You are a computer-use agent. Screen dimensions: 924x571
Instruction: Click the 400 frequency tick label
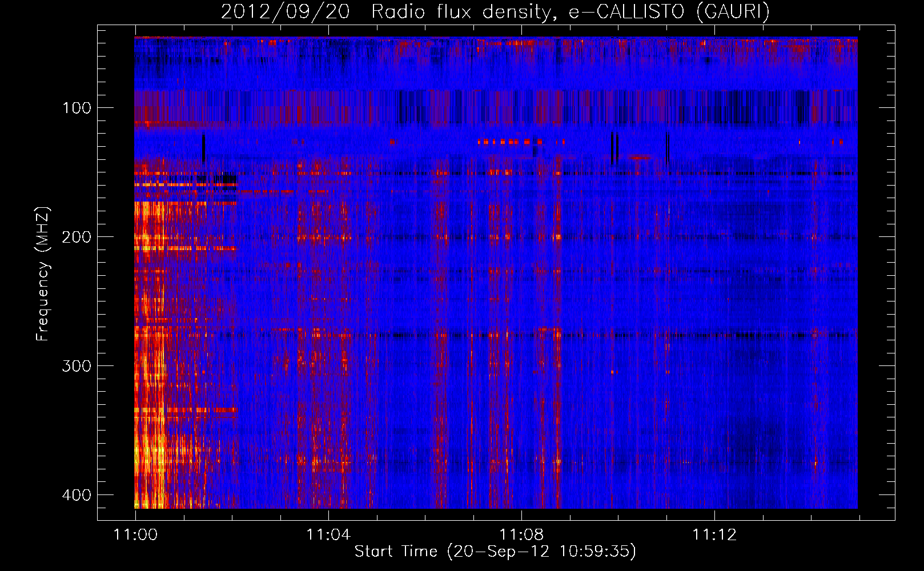coord(77,494)
